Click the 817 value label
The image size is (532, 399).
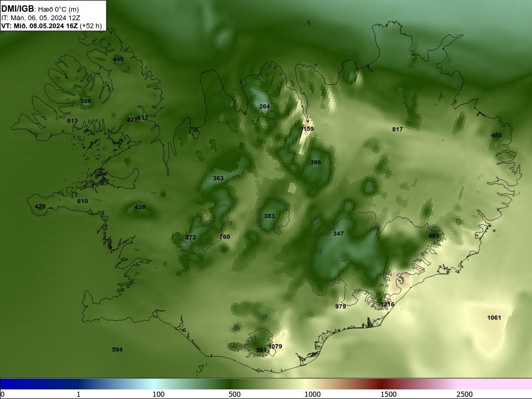click(x=397, y=129)
